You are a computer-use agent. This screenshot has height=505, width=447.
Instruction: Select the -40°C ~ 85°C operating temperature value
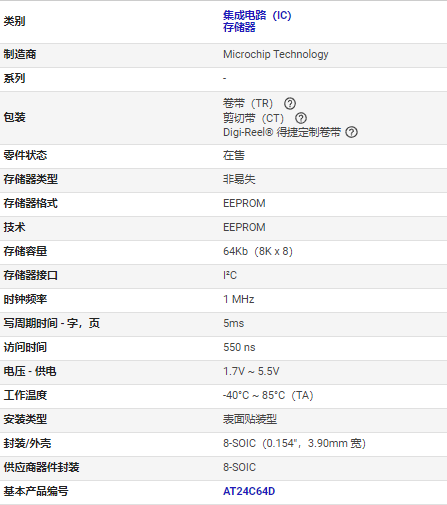point(268,395)
